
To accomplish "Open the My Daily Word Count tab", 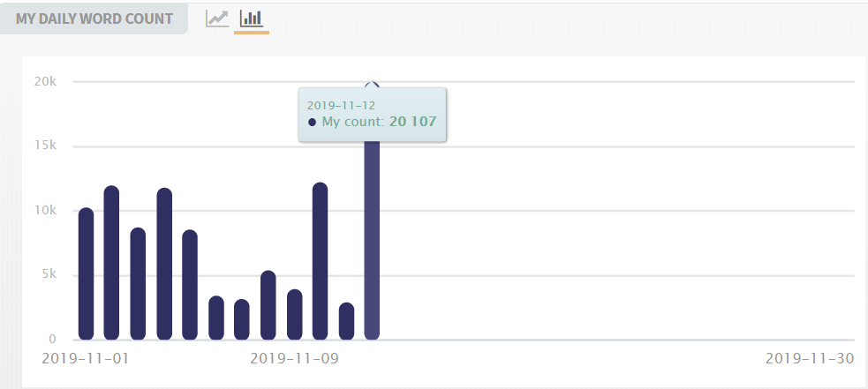I will point(94,19).
